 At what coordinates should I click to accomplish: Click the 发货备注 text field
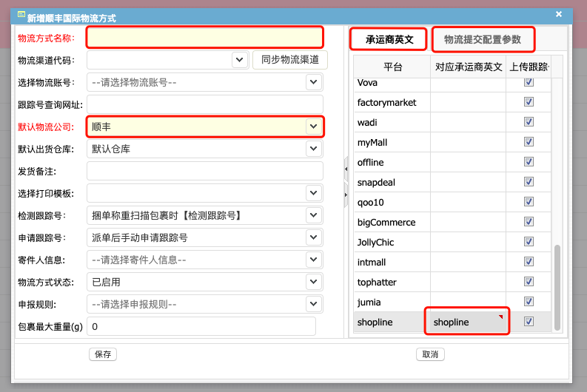205,171
